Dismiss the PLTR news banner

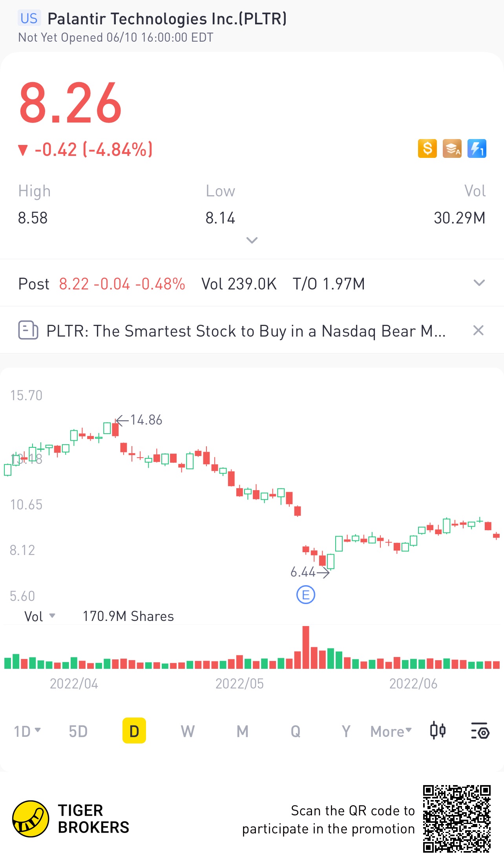[478, 330]
